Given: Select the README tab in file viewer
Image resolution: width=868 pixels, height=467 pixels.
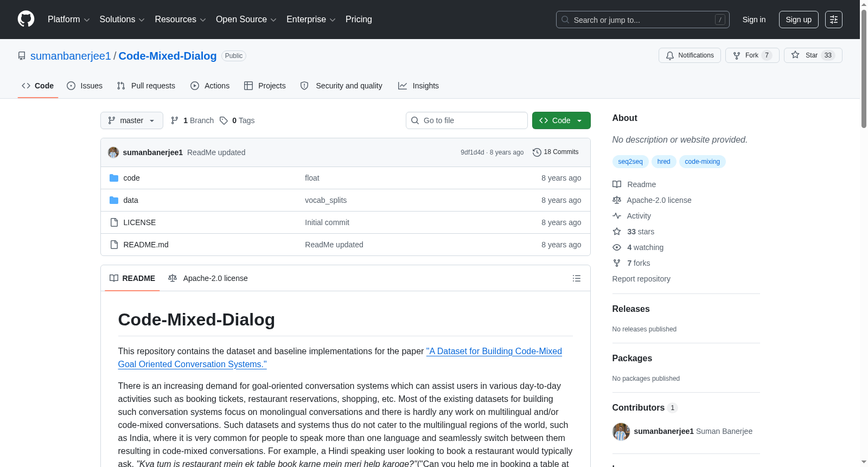Looking at the screenshot, I should click(132, 278).
